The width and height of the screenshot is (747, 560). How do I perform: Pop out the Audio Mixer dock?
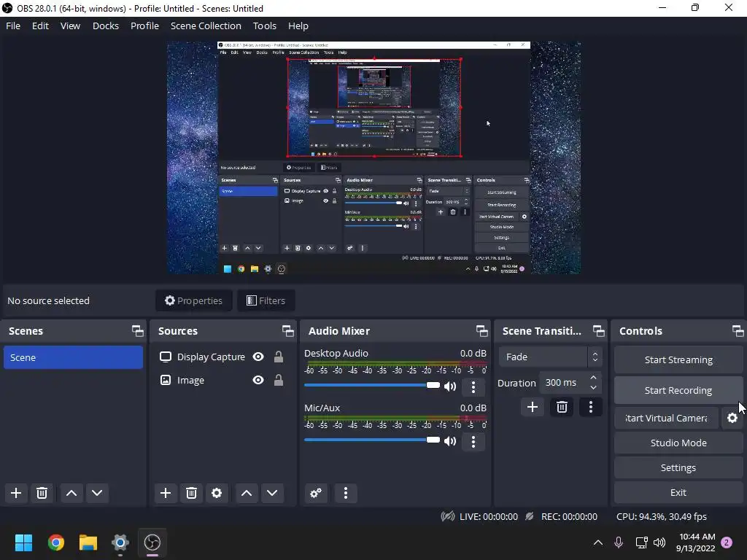click(x=481, y=331)
